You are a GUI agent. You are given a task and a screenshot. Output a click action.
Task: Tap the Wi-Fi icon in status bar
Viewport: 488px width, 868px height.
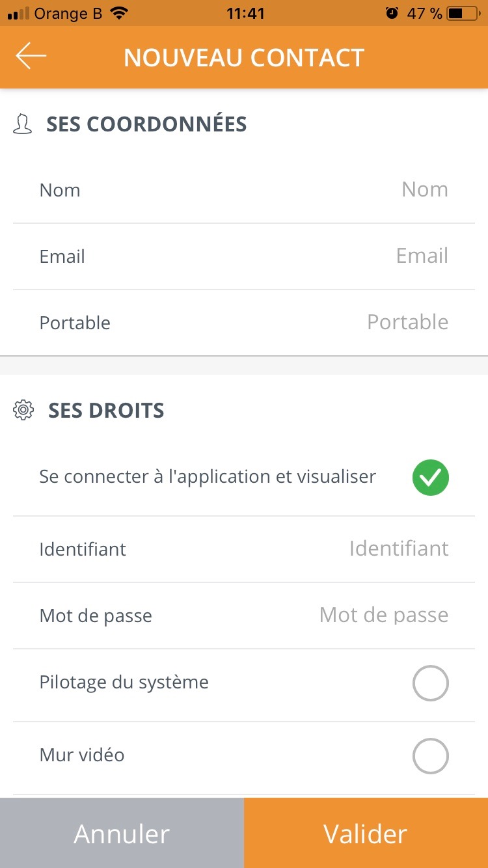click(x=119, y=13)
